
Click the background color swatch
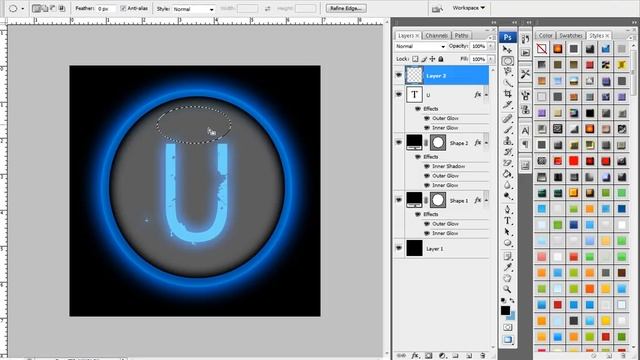point(512,316)
